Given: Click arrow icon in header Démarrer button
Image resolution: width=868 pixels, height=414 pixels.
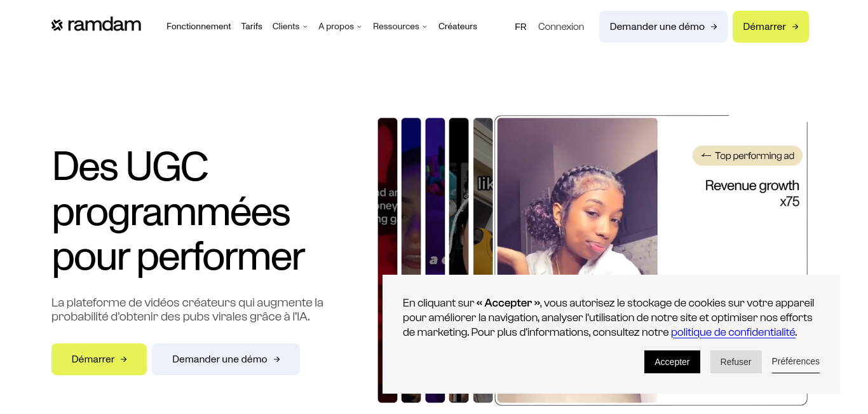Looking at the screenshot, I should coord(795,27).
